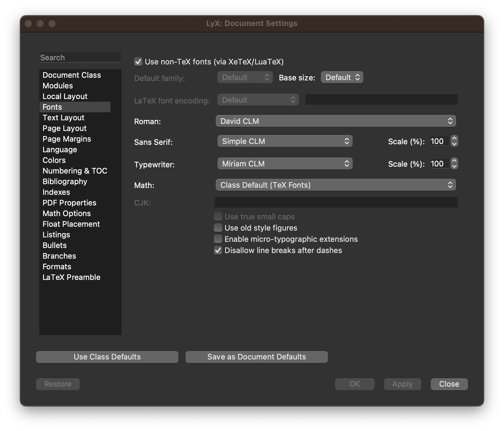Click the Restore button

click(58, 384)
